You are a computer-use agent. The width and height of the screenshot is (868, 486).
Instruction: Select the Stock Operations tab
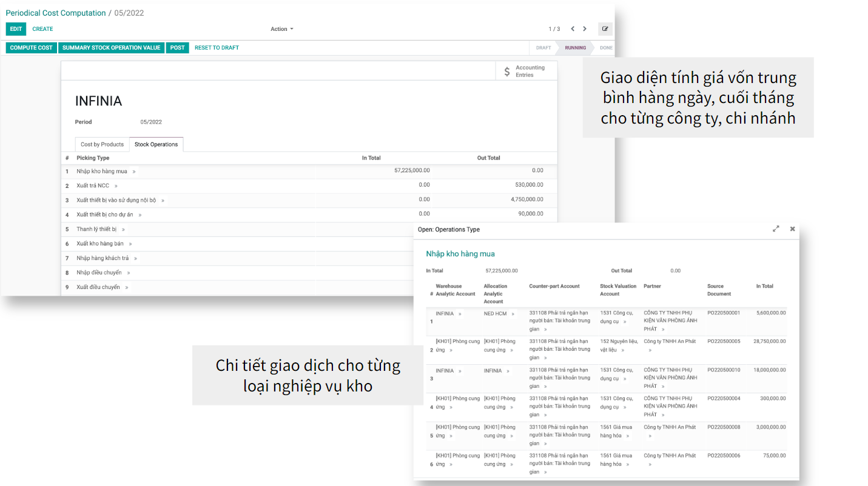tap(156, 145)
